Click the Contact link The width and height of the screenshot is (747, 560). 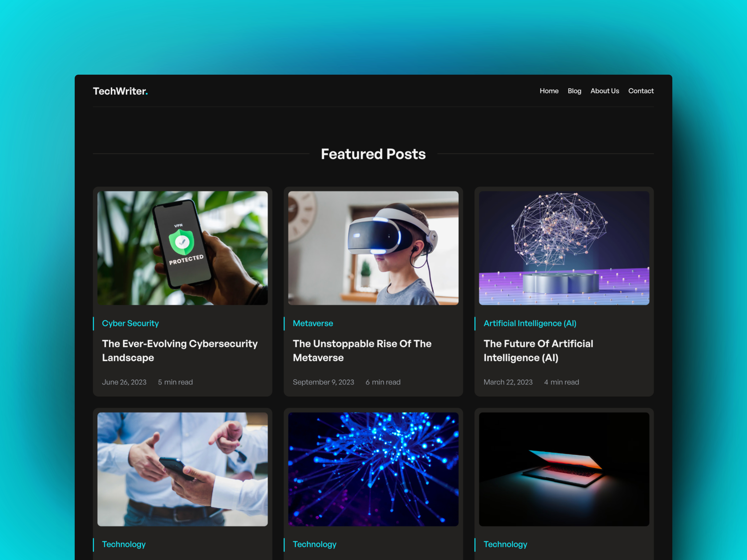point(641,91)
